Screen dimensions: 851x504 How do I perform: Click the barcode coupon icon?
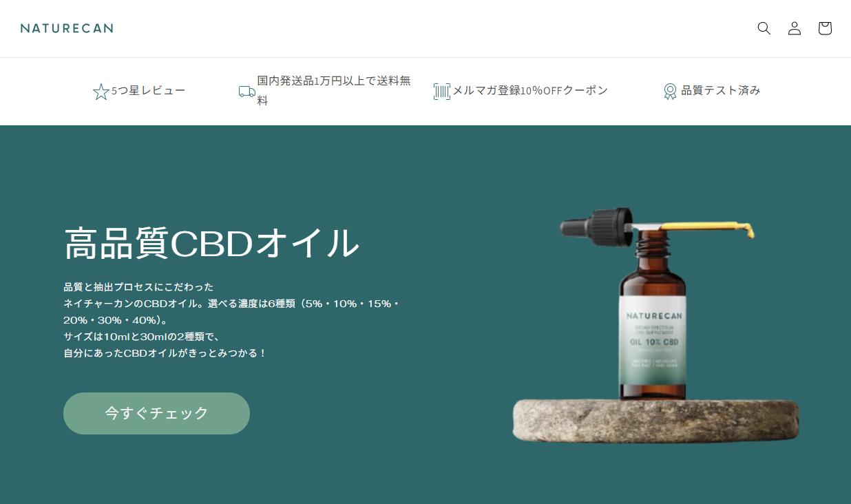pyautogui.click(x=442, y=92)
